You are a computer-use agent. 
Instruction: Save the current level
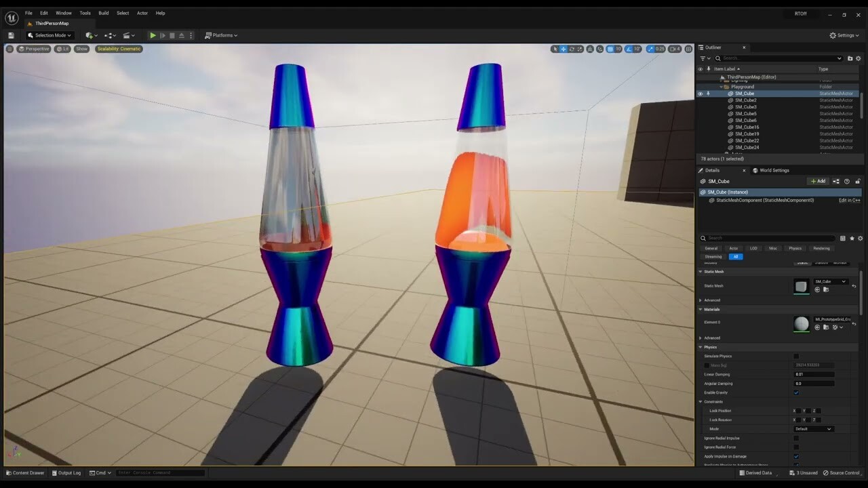tap(10, 35)
